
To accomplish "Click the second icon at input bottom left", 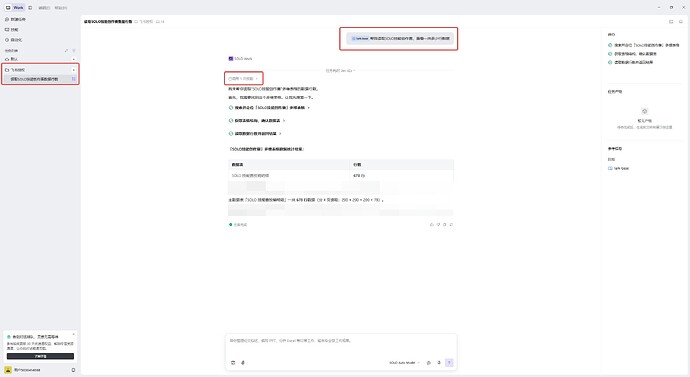I will [x=243, y=362].
